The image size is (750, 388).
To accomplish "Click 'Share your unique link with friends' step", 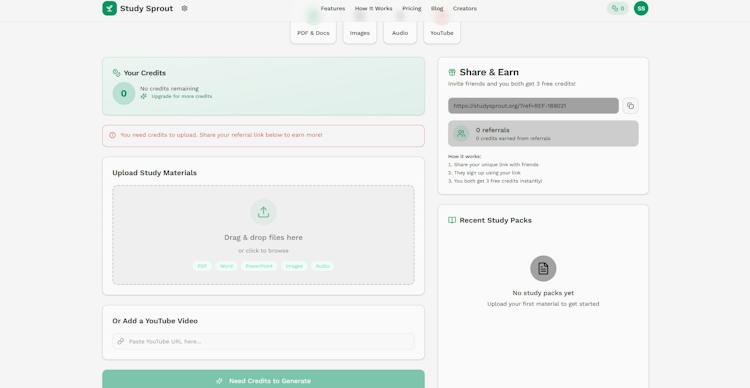I will (493, 165).
